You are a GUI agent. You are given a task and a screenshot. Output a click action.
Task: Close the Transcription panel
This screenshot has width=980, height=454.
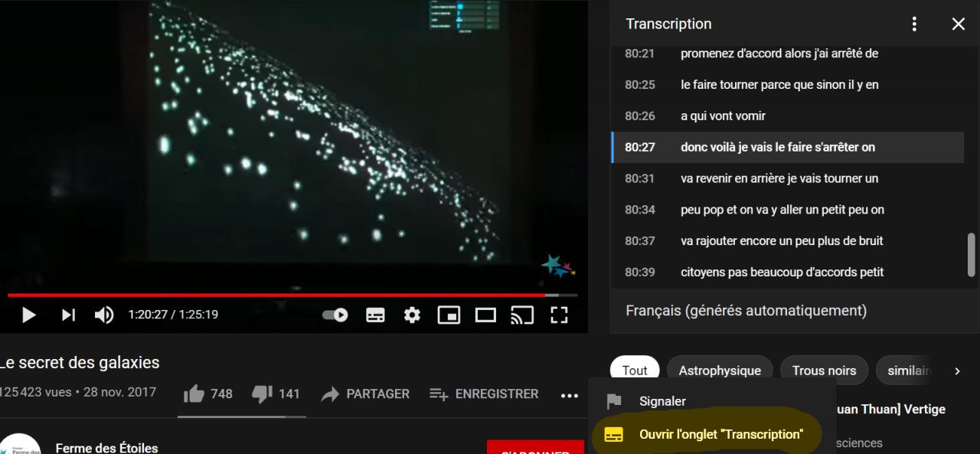pyautogui.click(x=959, y=24)
